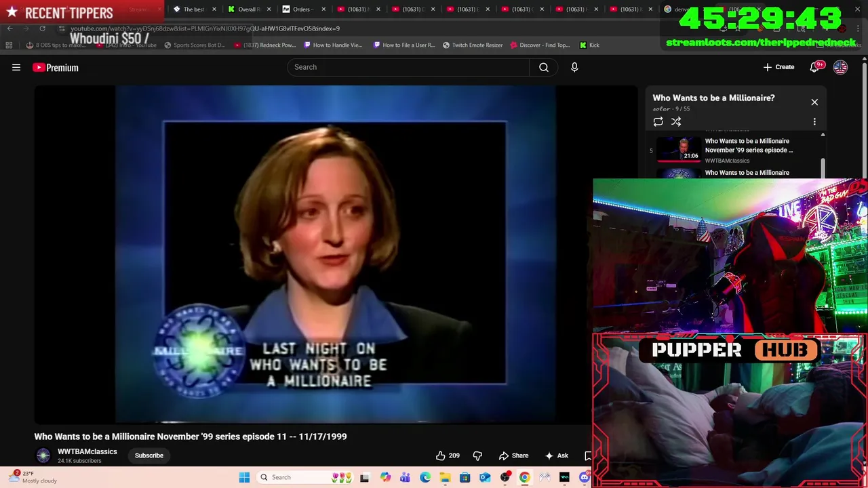Subscribe to WWTBAMclassics
This screenshot has width=868, height=488.
pos(149,455)
